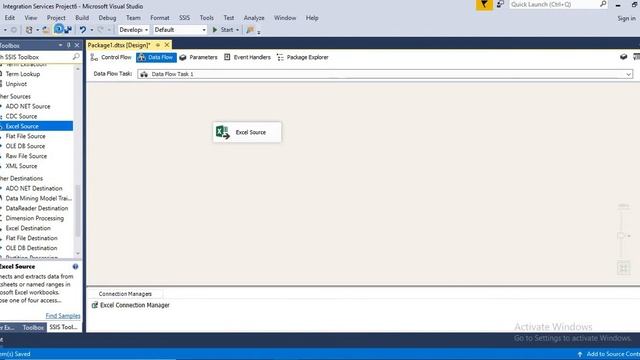Click the Save All icon in toolbar
This screenshot has width=640, height=360.
pyautogui.click(x=68, y=29)
